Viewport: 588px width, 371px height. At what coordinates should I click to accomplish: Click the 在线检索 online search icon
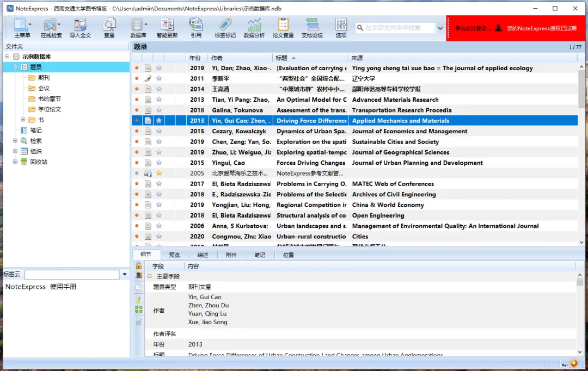tap(51, 28)
